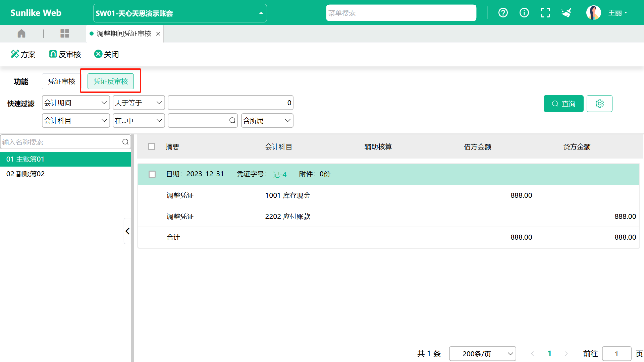The image size is (644, 362).
Task: Open the user avatar 王丽
Action: point(593,13)
